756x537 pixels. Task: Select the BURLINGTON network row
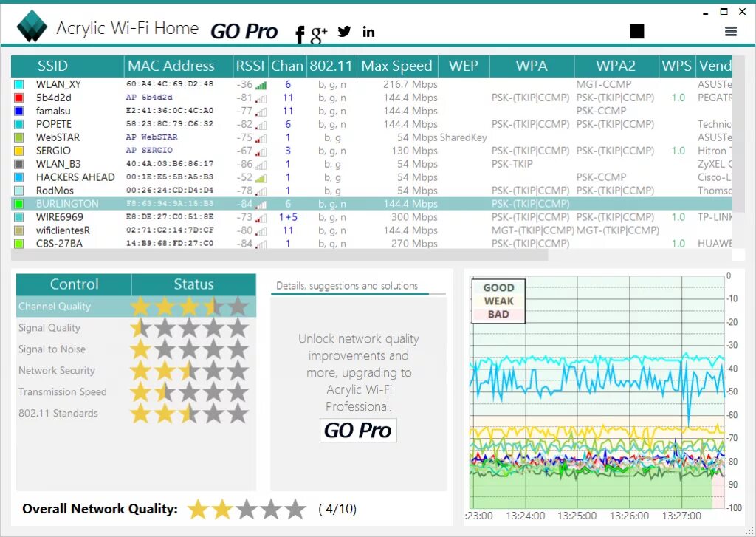point(372,204)
